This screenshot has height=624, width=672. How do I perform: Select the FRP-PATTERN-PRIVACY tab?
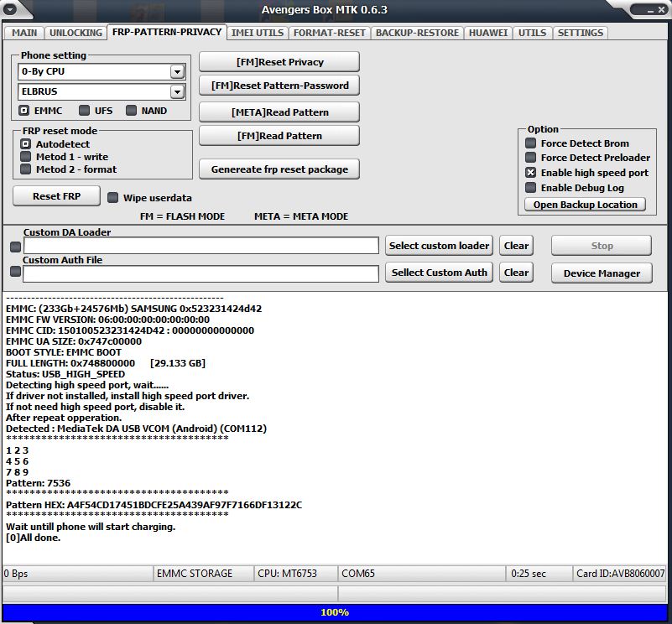click(167, 32)
